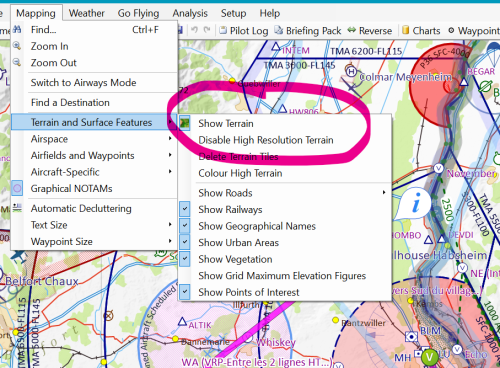This screenshot has width=500, height=368.
Task: Open the Setup menu
Action: pos(233,13)
